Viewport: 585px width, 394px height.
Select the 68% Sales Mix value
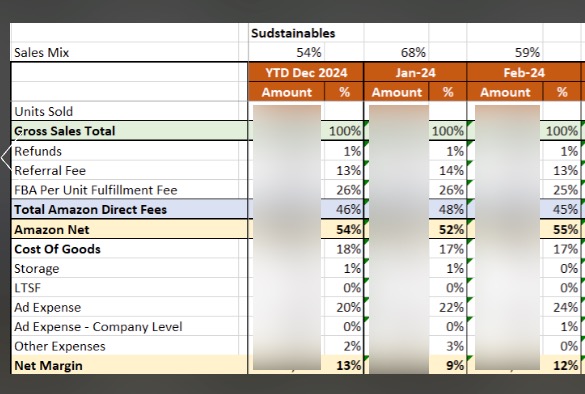point(413,53)
